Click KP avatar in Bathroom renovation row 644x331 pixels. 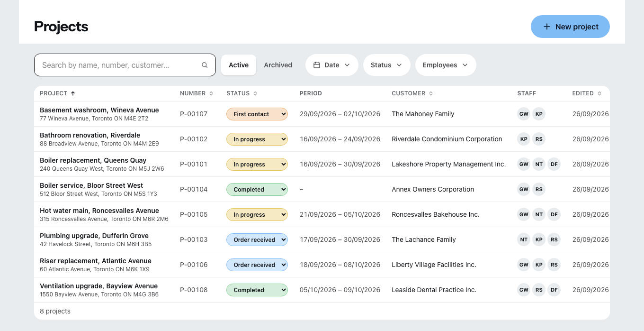pyautogui.click(x=524, y=139)
